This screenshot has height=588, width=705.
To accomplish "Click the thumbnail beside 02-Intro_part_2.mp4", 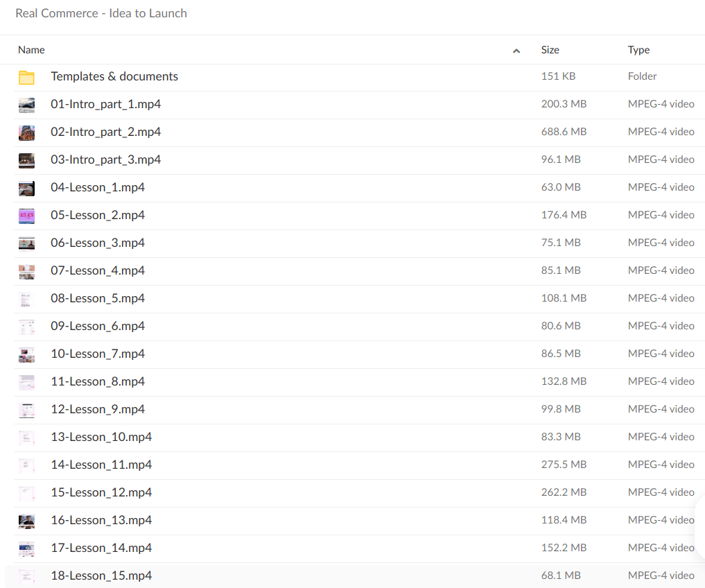I will click(26, 132).
